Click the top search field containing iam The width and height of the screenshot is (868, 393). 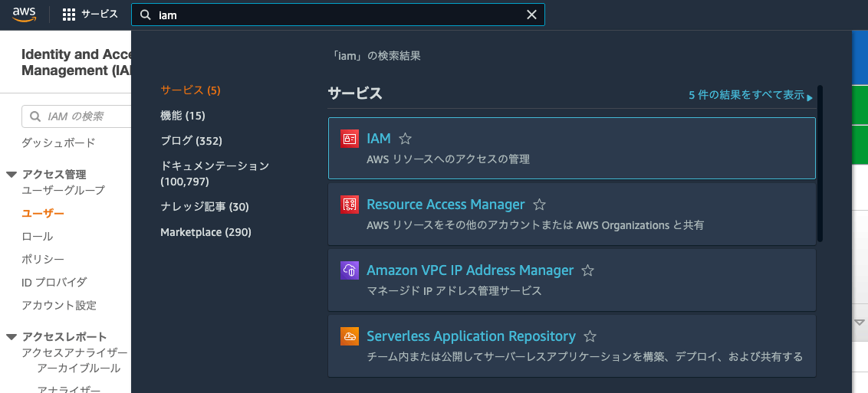click(x=337, y=15)
